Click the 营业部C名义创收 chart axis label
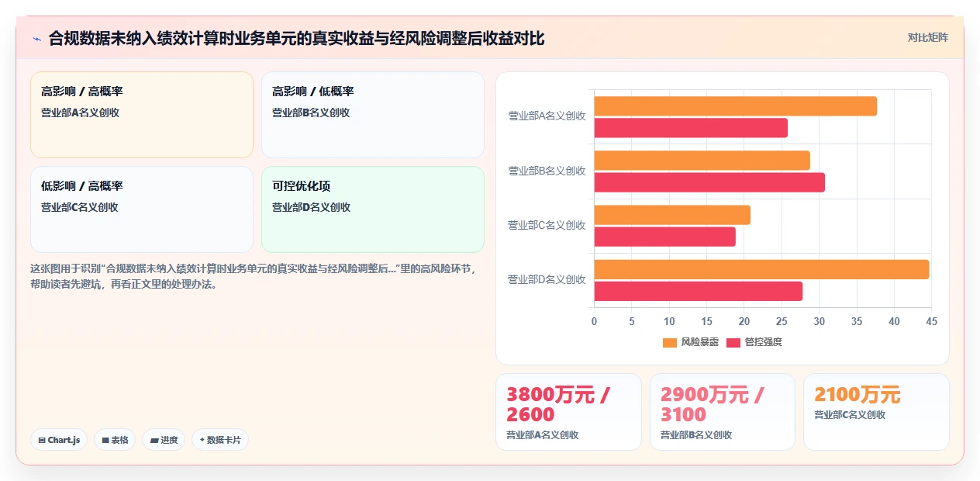 click(547, 225)
